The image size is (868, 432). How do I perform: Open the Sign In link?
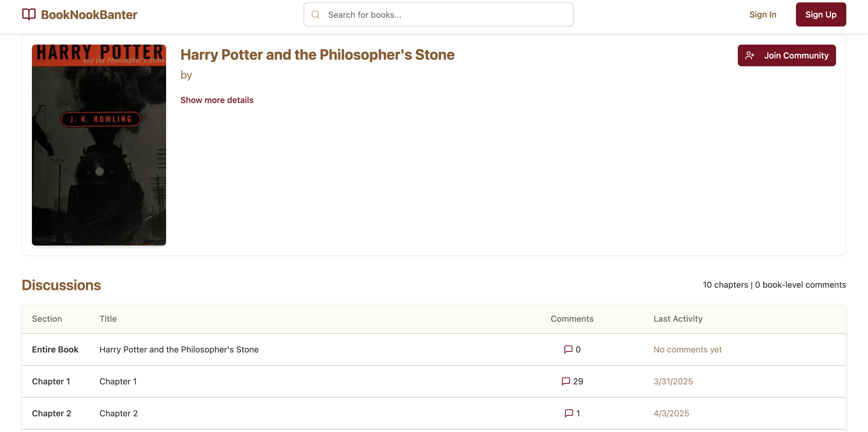pyautogui.click(x=763, y=14)
